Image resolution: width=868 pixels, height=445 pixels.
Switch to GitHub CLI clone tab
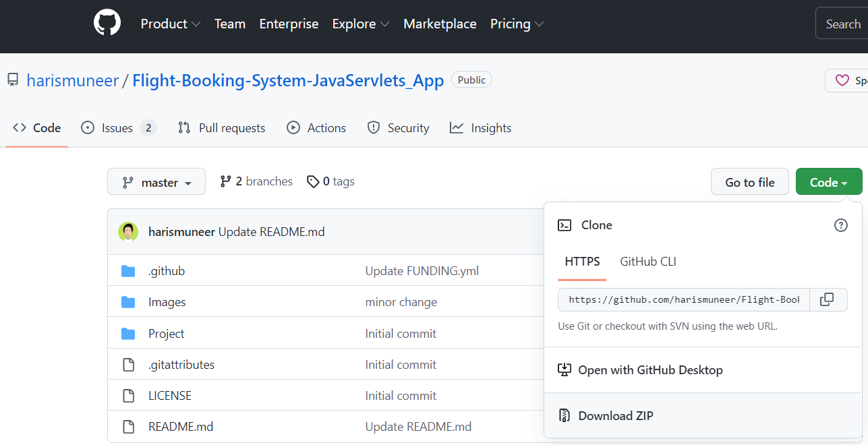pos(648,262)
